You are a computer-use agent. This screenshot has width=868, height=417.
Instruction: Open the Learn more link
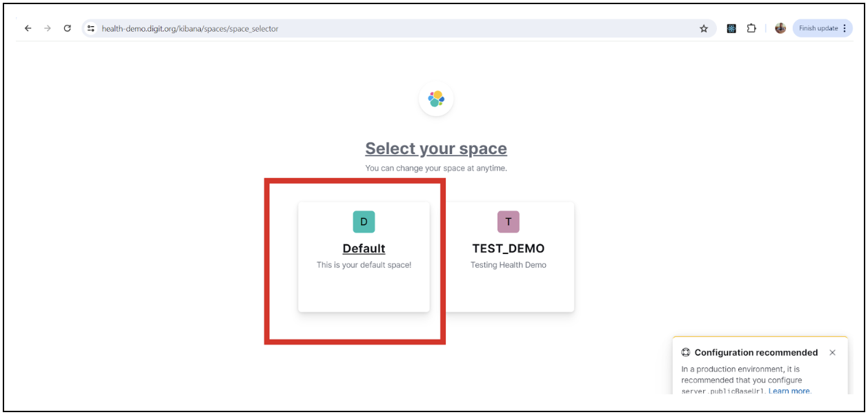789,391
